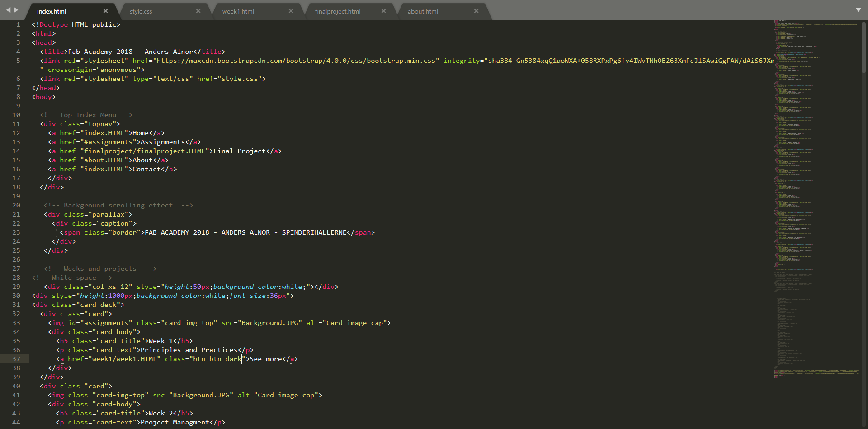This screenshot has width=868, height=429.
Task: Switch to the index.html tab
Action: click(x=52, y=11)
